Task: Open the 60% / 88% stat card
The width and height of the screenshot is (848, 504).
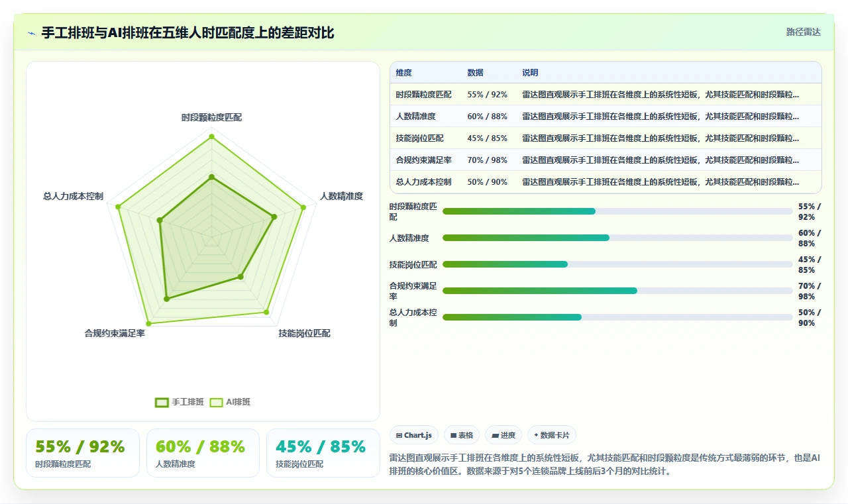Action: (x=203, y=453)
